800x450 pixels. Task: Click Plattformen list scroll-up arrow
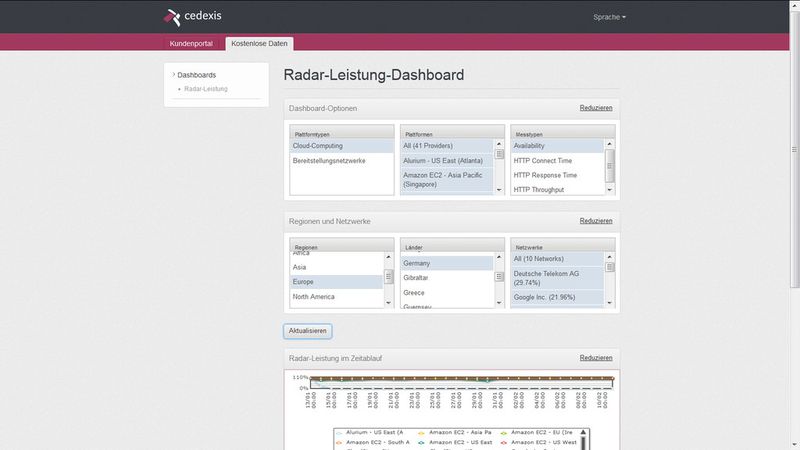tap(499, 144)
